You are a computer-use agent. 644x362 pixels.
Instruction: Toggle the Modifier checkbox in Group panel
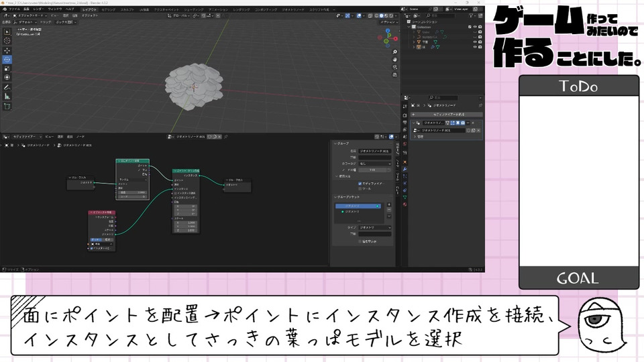pos(360,184)
